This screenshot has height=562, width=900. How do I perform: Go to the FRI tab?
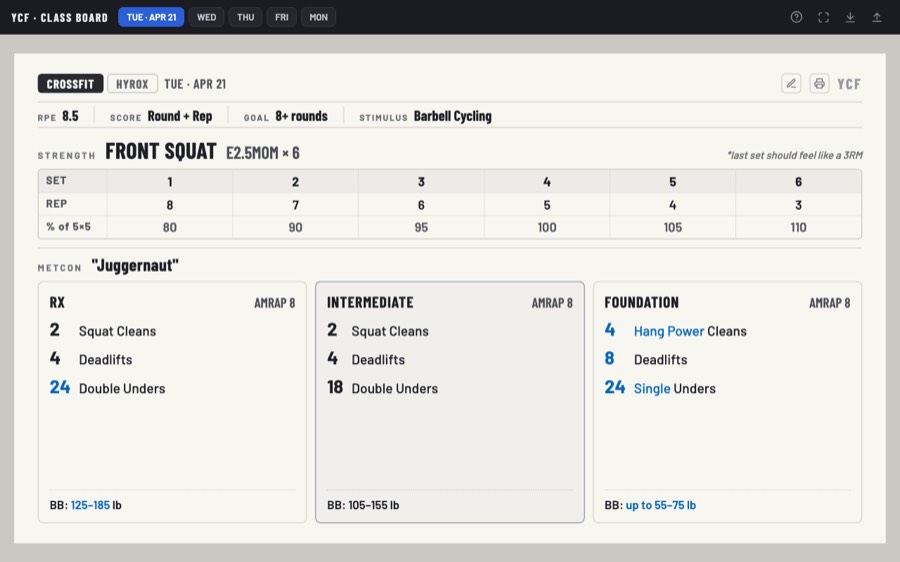[x=282, y=17]
